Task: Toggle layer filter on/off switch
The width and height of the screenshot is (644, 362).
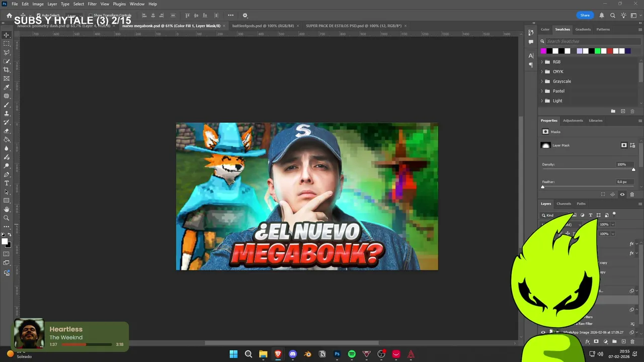Action: (614, 214)
